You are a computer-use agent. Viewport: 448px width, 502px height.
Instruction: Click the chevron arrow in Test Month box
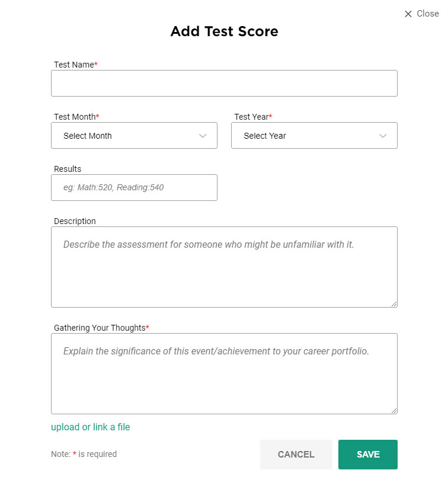[x=203, y=136]
